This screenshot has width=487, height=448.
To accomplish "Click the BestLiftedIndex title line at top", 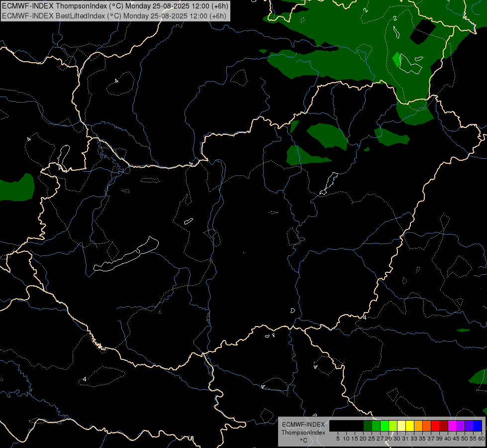I will point(114,16).
